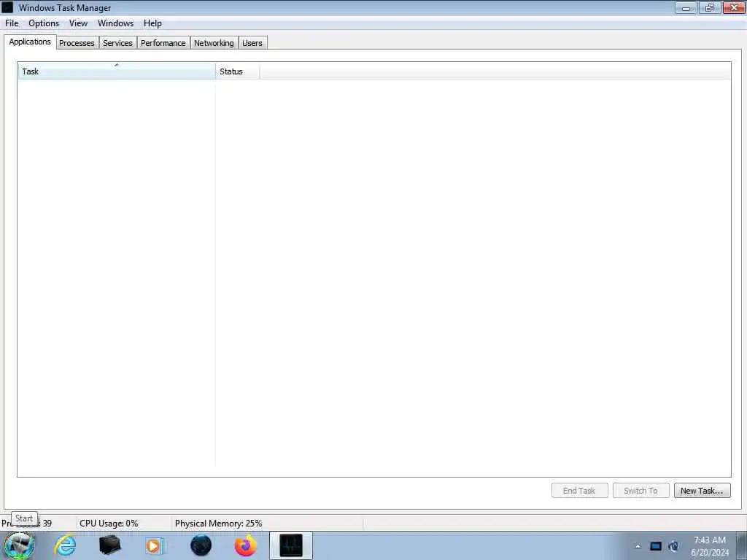Screen dimensions: 747x560
Task: Click the CPU Usage: 0% status text
Action: pyautogui.click(x=109, y=524)
